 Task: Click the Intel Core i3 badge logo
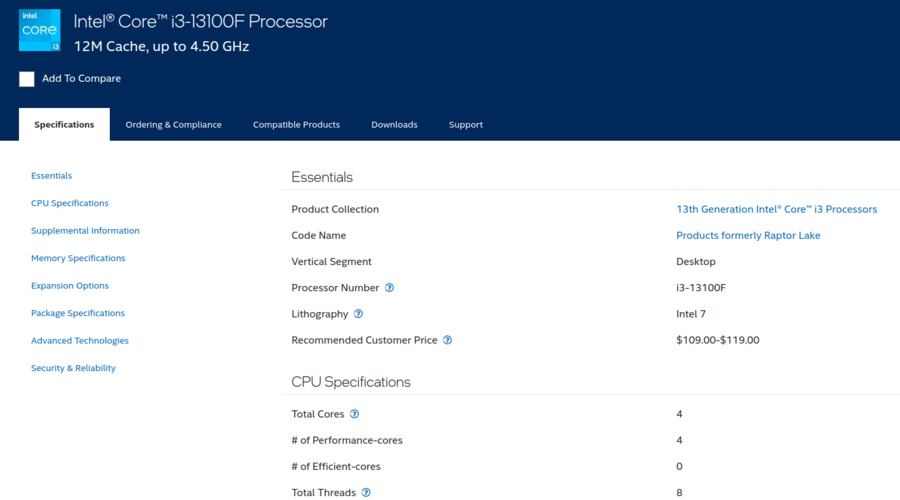coord(40,30)
